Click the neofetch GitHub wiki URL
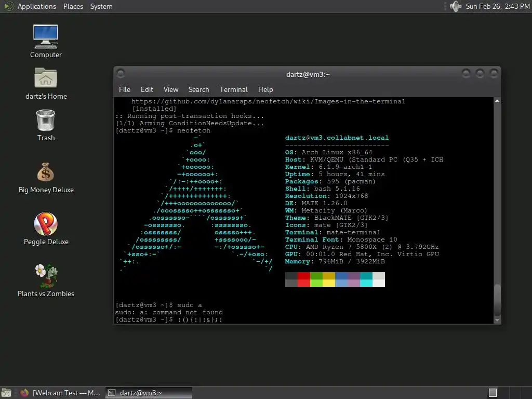The height and width of the screenshot is (399, 532). [268, 101]
